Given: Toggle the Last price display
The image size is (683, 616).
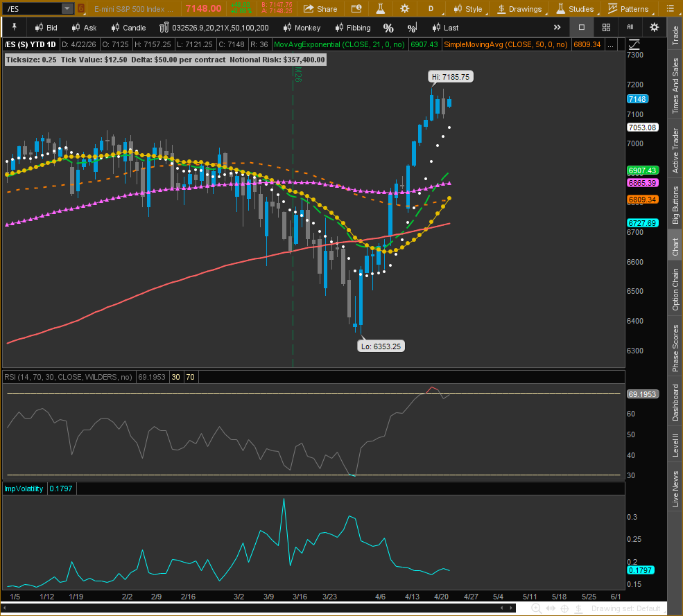Looking at the screenshot, I should click(446, 28).
